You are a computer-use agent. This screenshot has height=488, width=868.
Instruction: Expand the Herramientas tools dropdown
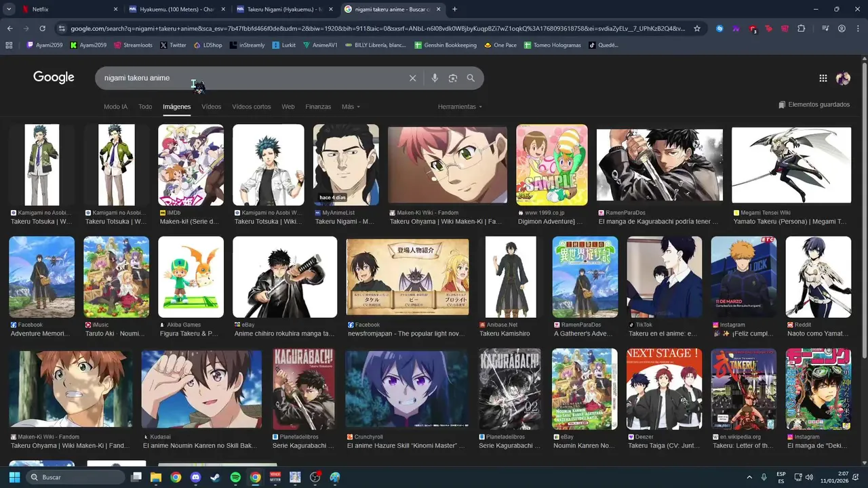(x=460, y=106)
